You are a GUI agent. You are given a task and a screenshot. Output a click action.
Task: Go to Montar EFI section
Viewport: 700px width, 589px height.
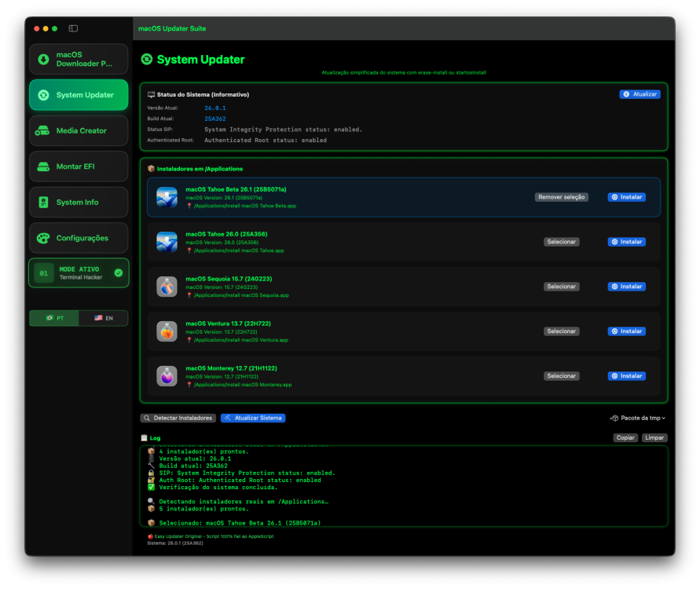tap(79, 166)
